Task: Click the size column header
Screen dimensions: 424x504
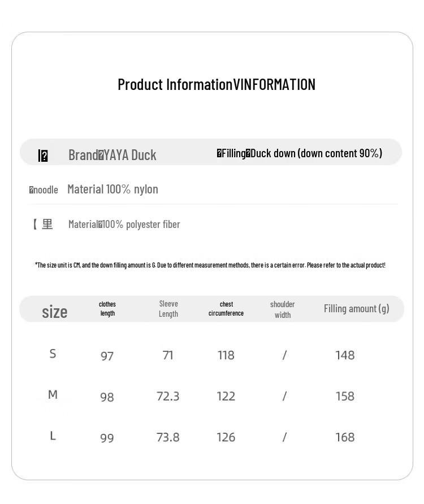Action: coord(54,312)
